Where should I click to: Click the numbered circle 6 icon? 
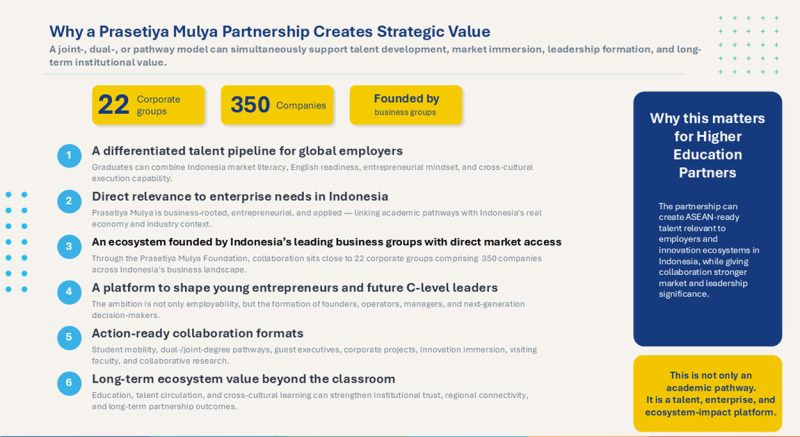coord(69,384)
